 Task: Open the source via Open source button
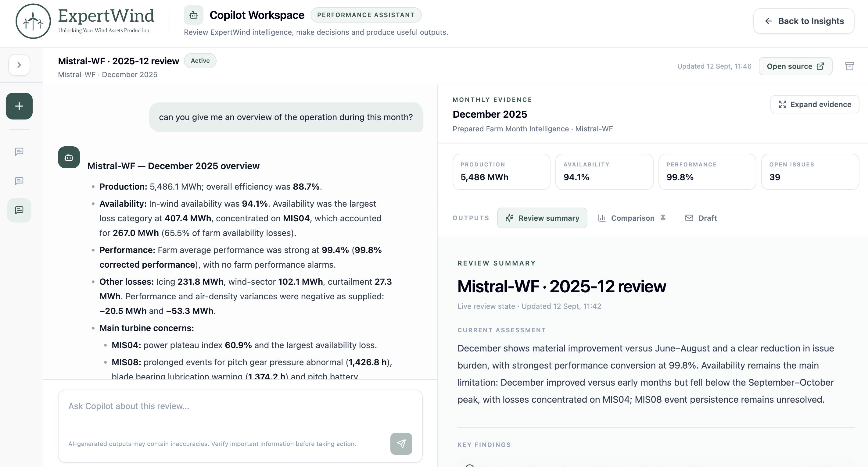point(795,66)
